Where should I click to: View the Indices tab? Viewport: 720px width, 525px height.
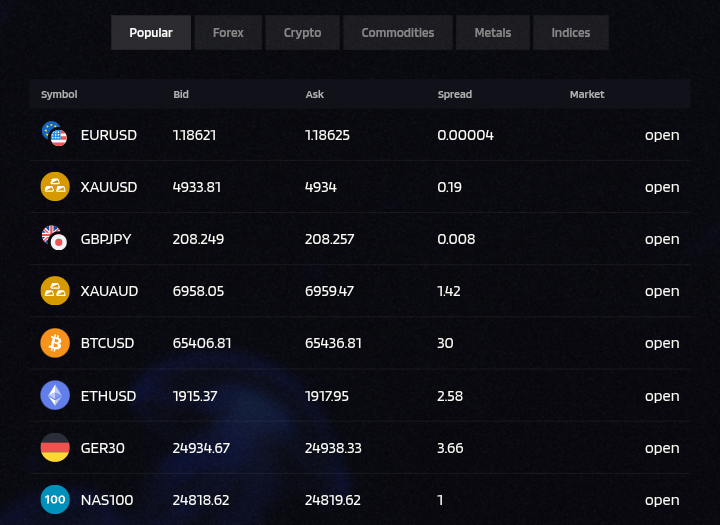point(570,33)
